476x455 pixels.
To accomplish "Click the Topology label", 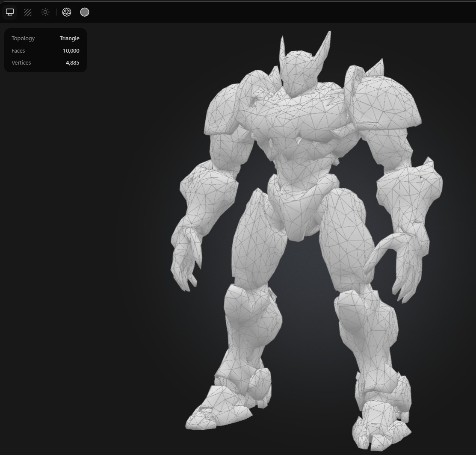I will pos(23,38).
